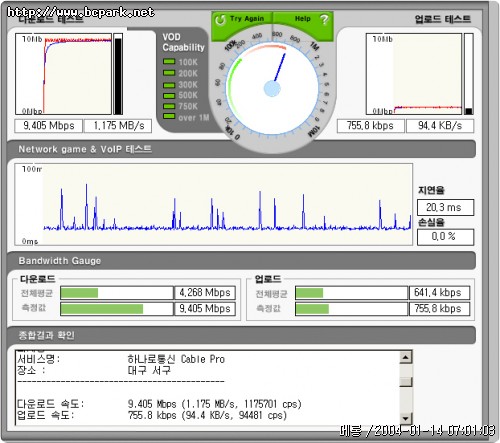Click the 4,268 Mbps average download value

[x=205, y=293]
